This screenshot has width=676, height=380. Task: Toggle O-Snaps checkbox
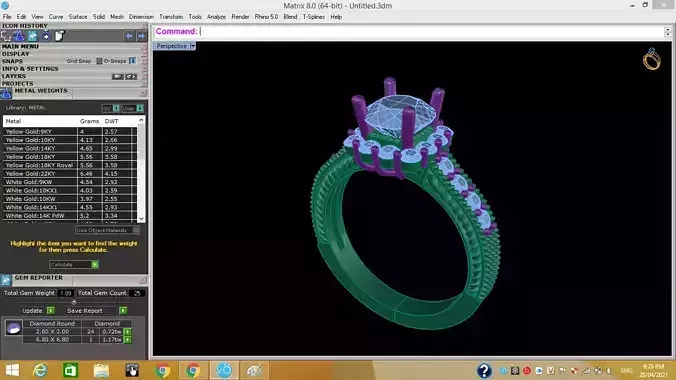132,61
